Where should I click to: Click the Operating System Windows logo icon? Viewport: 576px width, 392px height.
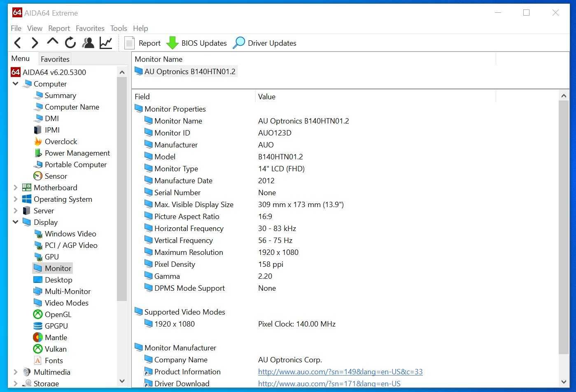pos(27,199)
